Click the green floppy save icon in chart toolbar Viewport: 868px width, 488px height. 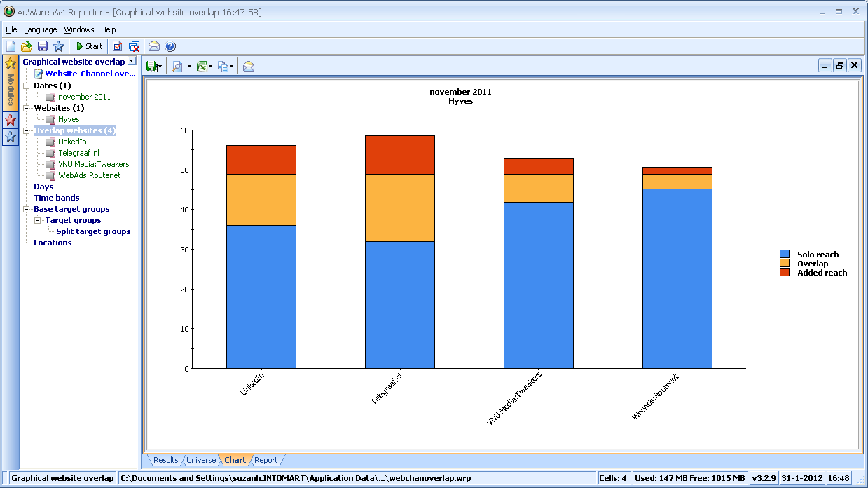[151, 67]
